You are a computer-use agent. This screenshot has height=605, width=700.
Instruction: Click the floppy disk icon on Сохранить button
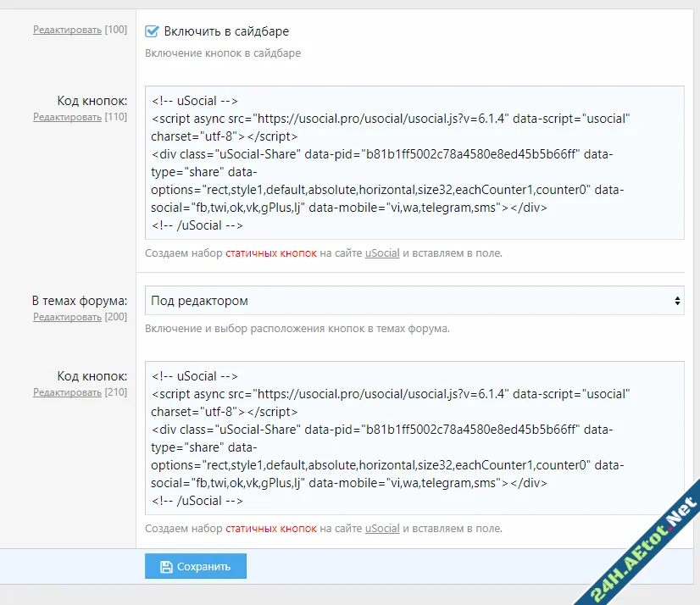point(167,566)
